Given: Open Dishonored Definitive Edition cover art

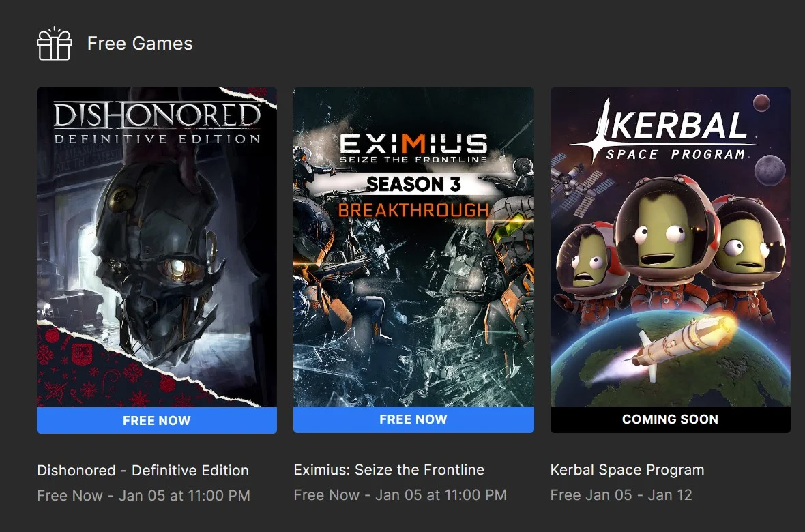Looking at the screenshot, I should 157,247.
